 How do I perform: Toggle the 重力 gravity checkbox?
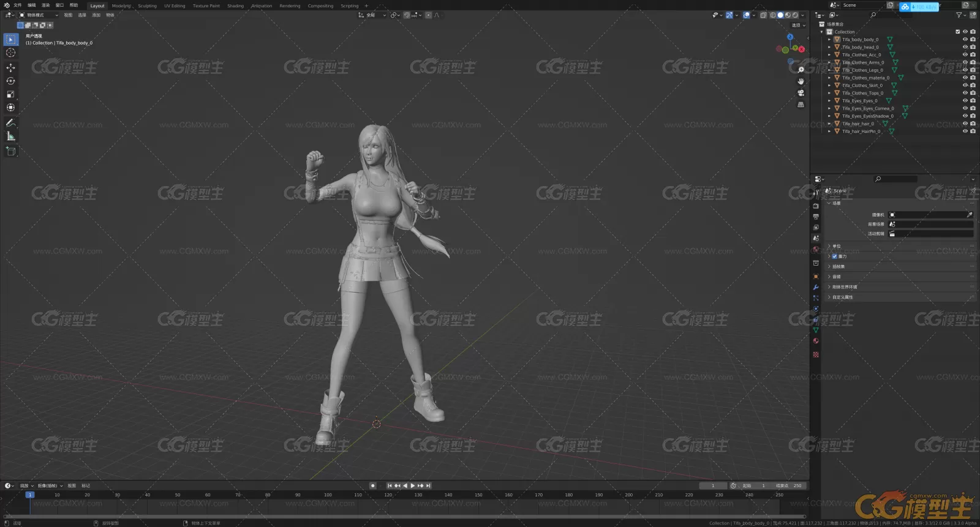[x=834, y=256]
